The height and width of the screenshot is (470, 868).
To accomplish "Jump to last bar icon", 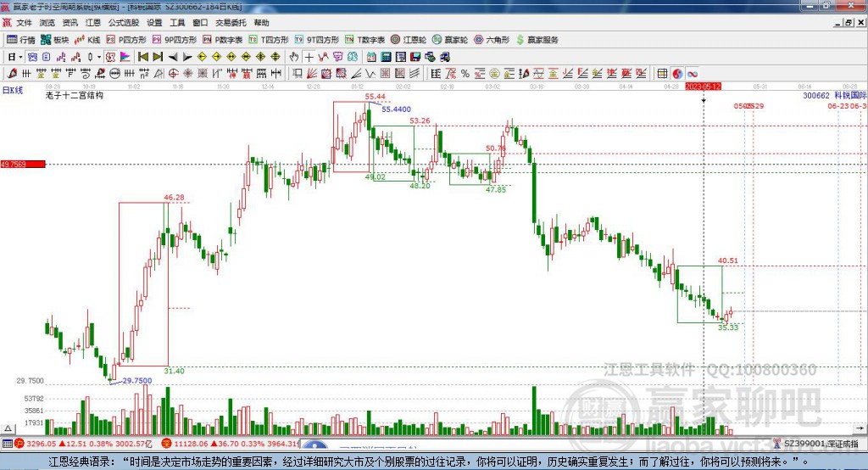I will point(158,57).
